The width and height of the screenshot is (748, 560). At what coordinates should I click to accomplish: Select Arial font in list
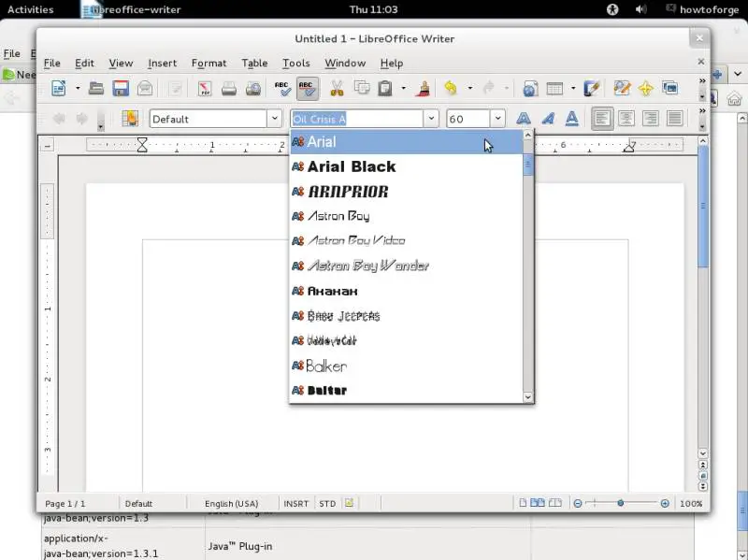point(407,142)
